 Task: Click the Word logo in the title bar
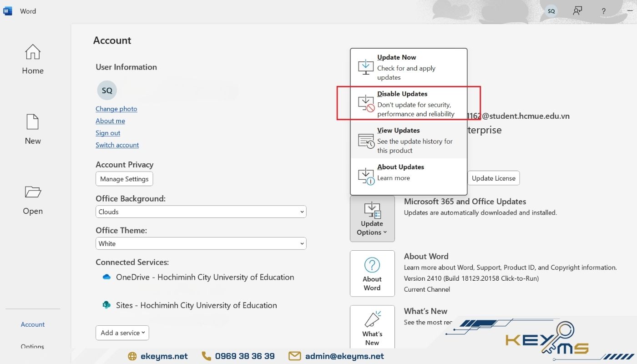coord(8,11)
